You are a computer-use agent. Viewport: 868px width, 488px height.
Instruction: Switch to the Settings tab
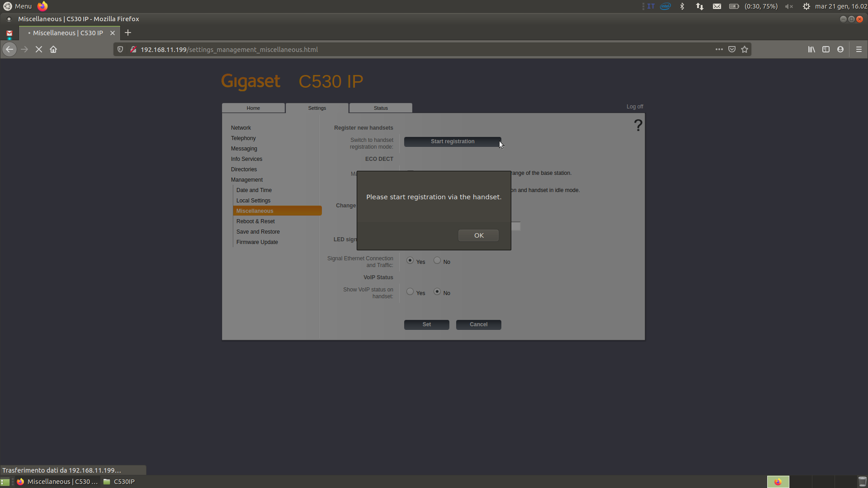point(317,108)
